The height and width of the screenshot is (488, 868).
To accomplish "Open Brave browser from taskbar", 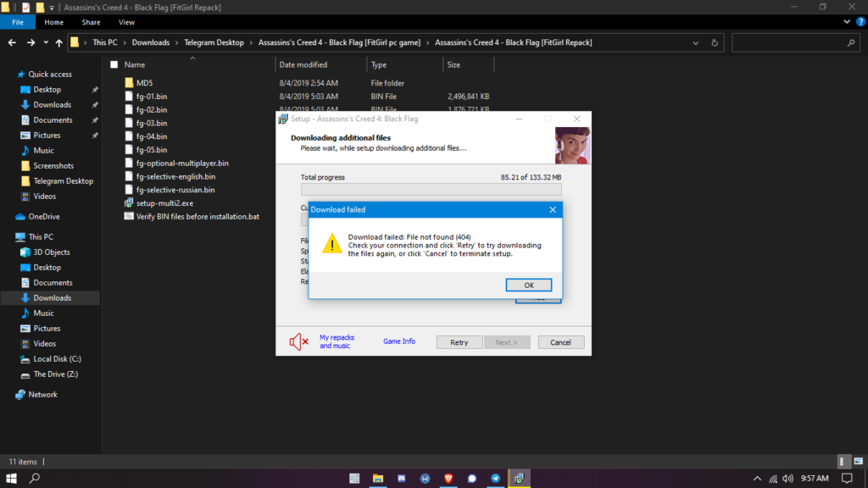I will [448, 479].
